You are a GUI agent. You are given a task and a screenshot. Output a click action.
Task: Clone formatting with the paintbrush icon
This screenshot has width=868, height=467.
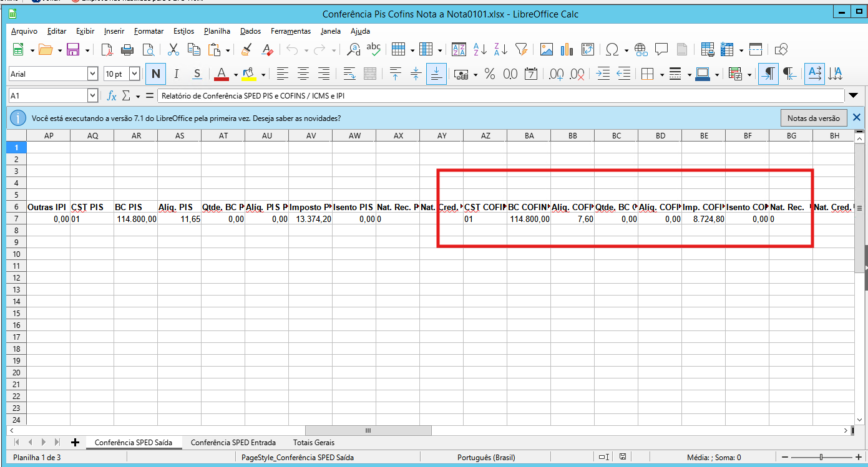[246, 50]
